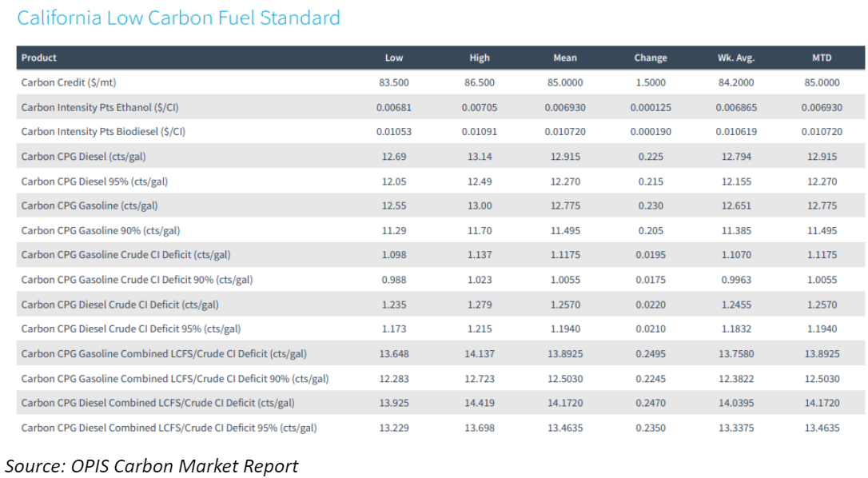Select Diesel Crude CI Deficit 95% high 1.215
The width and height of the screenshot is (868, 478).
tap(480, 329)
